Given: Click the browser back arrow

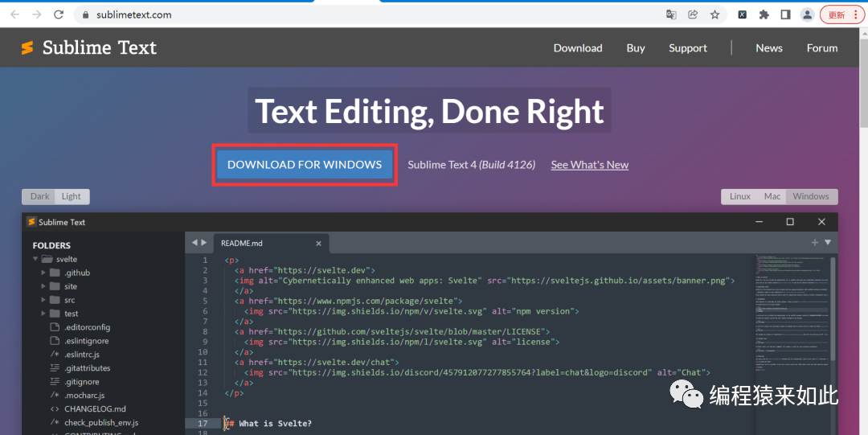Looking at the screenshot, I should pyautogui.click(x=15, y=15).
